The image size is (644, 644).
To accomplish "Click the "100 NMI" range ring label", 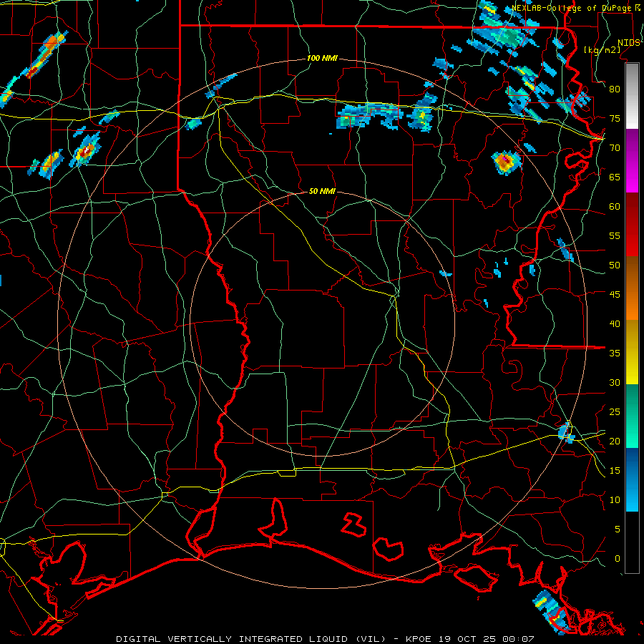I will pyautogui.click(x=322, y=59).
